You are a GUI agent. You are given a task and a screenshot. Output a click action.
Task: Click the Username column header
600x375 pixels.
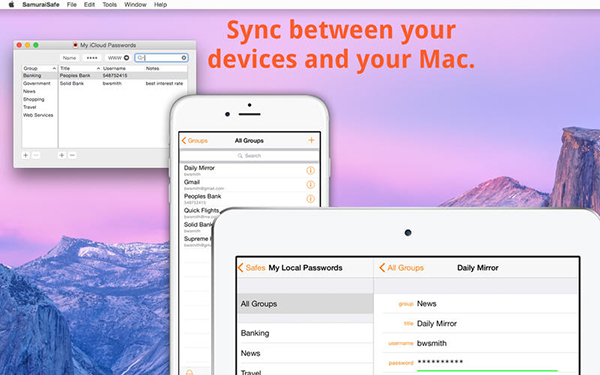coord(122,68)
